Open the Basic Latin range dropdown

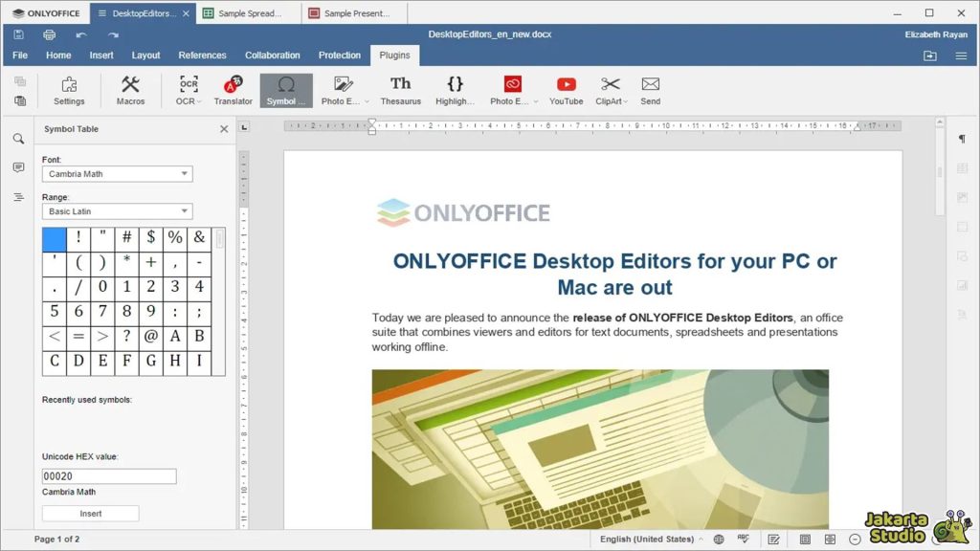tap(117, 211)
